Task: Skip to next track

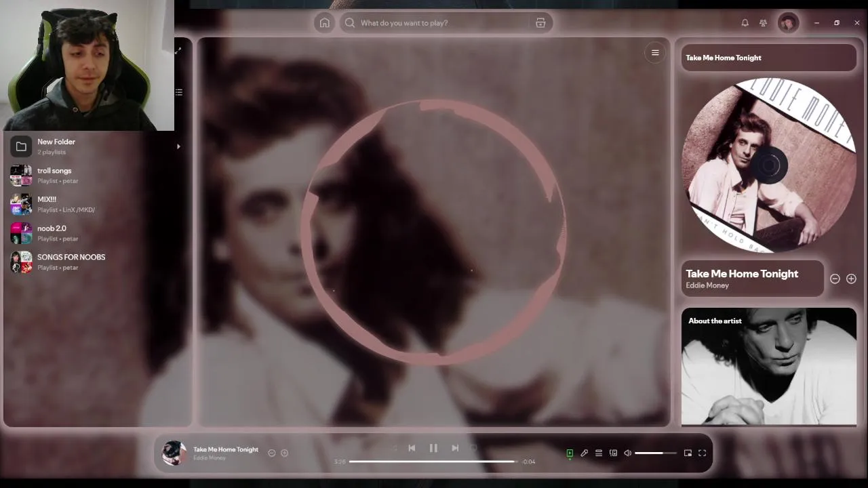Action: click(x=455, y=448)
